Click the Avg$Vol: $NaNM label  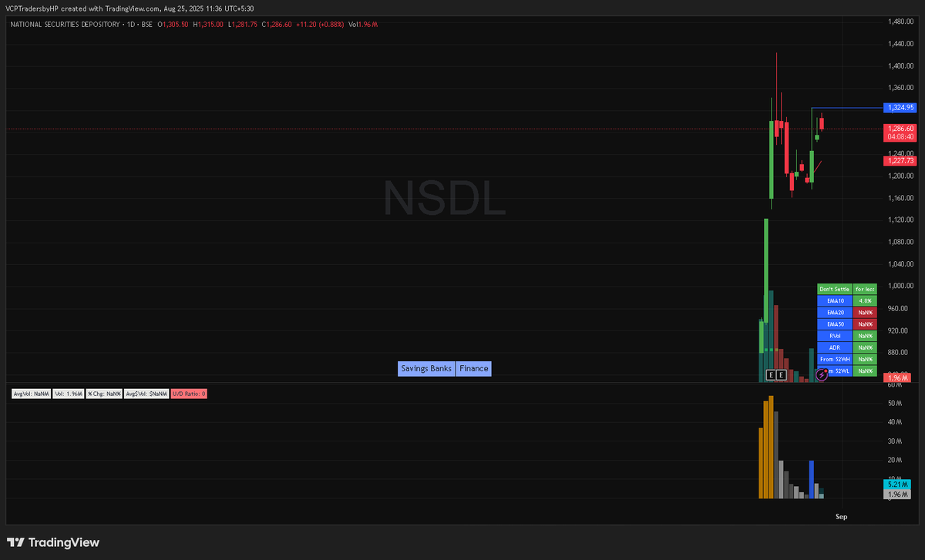pyautogui.click(x=146, y=394)
